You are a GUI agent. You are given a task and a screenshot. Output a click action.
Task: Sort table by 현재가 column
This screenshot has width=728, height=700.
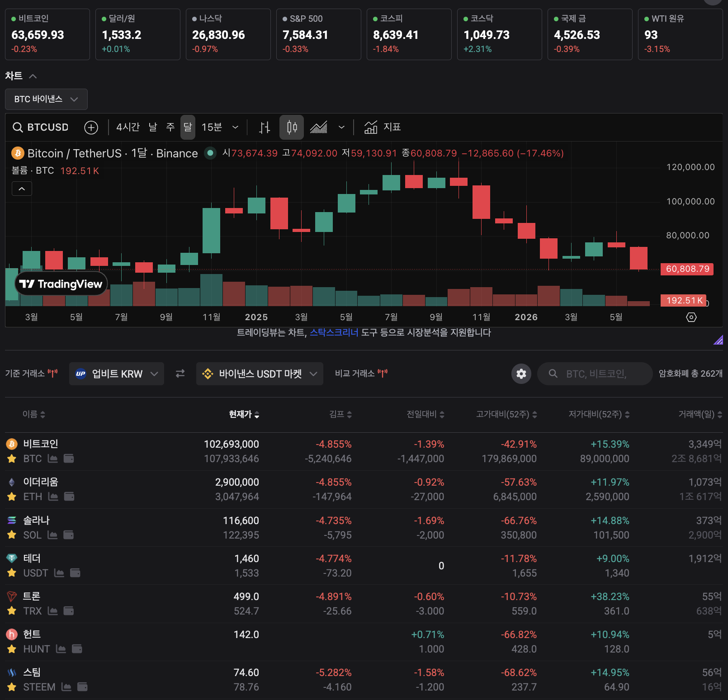coord(244,414)
